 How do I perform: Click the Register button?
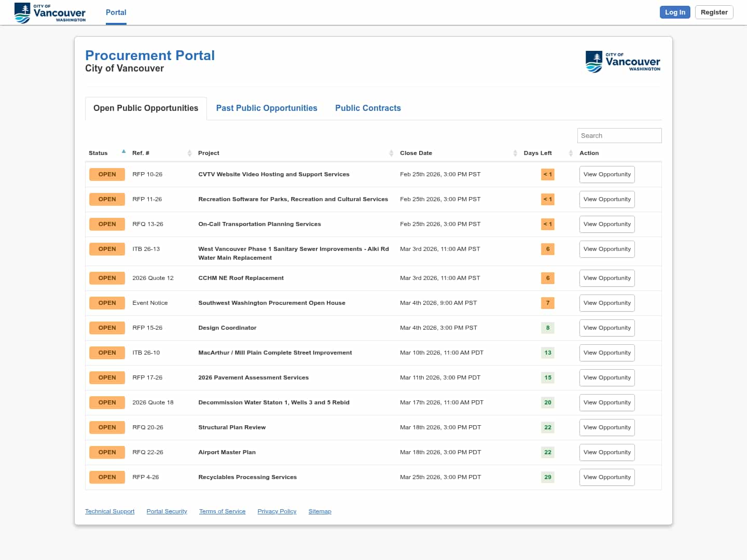(x=714, y=12)
